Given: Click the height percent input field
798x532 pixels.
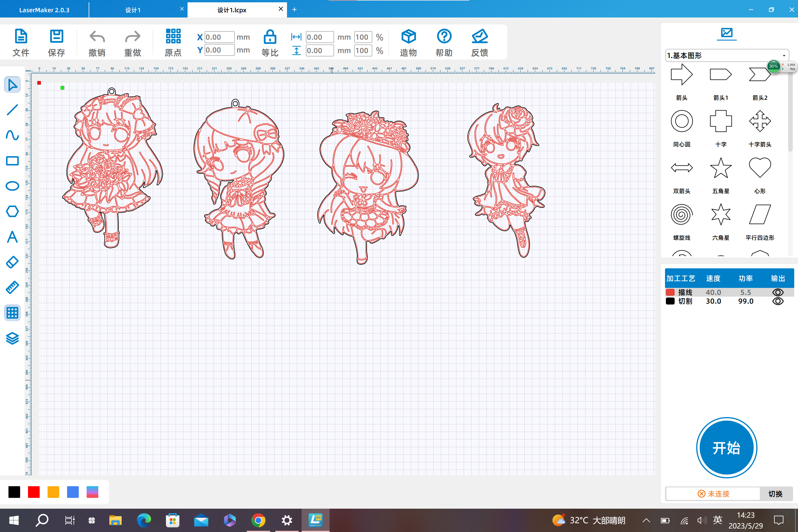Looking at the screenshot, I should [363, 50].
